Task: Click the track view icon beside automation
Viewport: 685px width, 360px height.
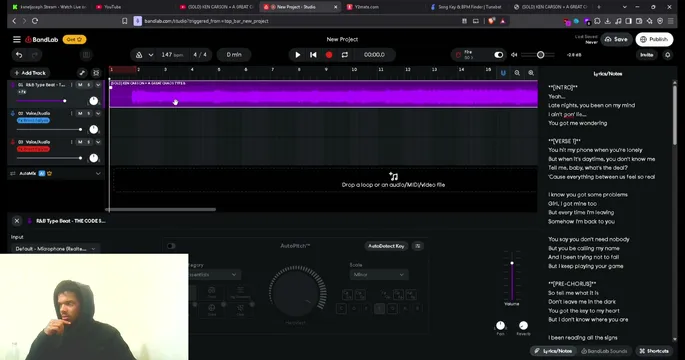Action: coord(96,73)
